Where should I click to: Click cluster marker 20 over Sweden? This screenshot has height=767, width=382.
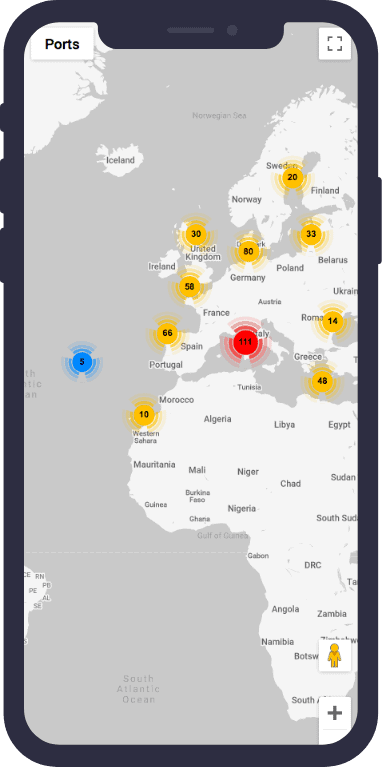pyautogui.click(x=292, y=177)
